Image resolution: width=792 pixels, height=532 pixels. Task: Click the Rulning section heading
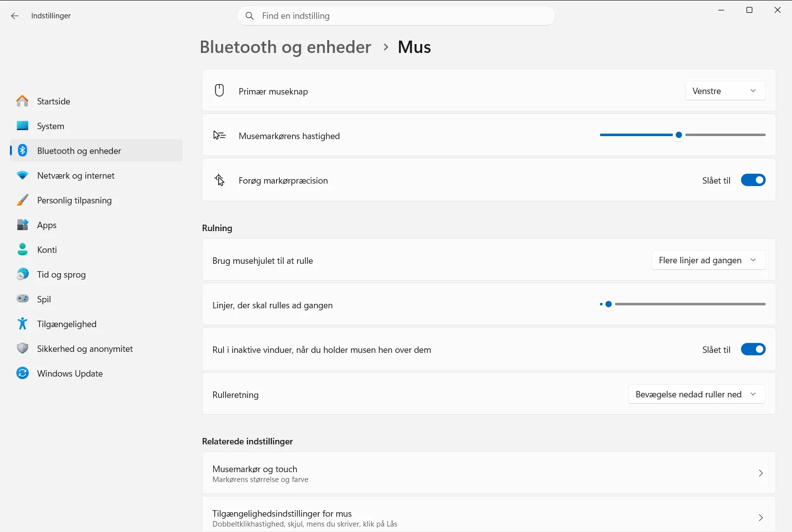tap(217, 228)
